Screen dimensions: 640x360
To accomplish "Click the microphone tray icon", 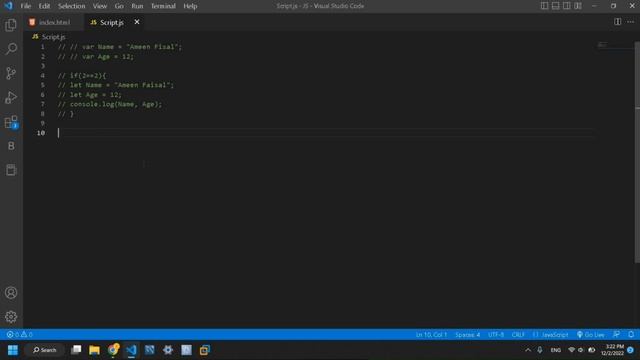I will [x=540, y=350].
